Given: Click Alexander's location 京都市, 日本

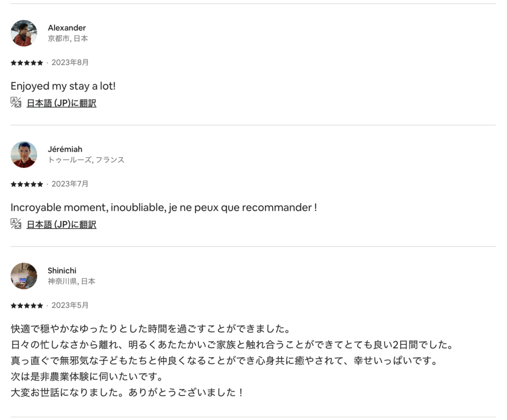Looking at the screenshot, I should 68,39.
